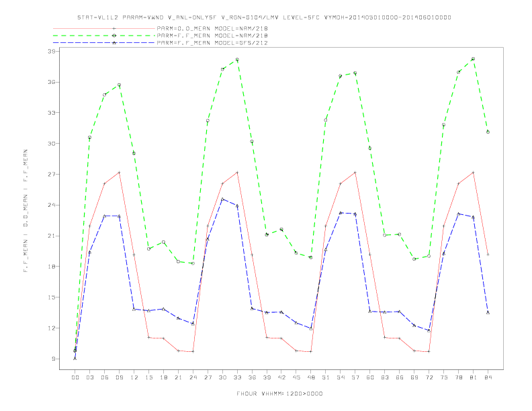Click blue GFS triangle marker at hour 84
This screenshot has width=532, height=411.
pos(488,312)
